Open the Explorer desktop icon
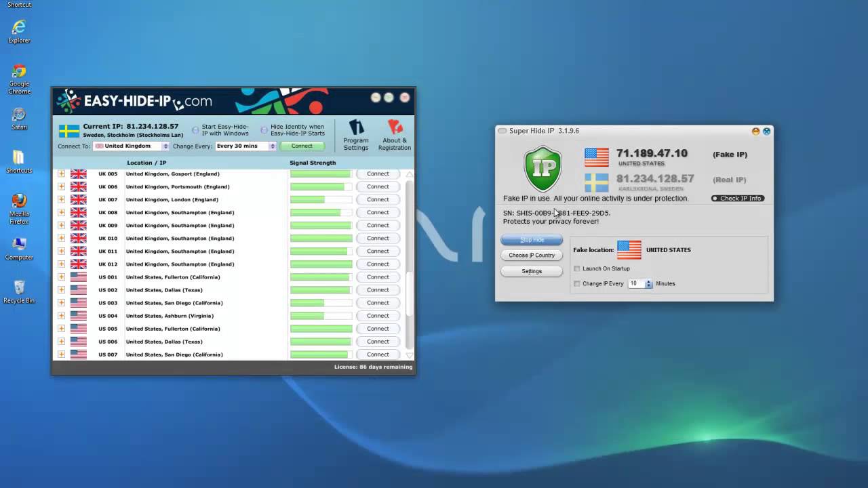The width and height of the screenshot is (868, 488). click(19, 31)
